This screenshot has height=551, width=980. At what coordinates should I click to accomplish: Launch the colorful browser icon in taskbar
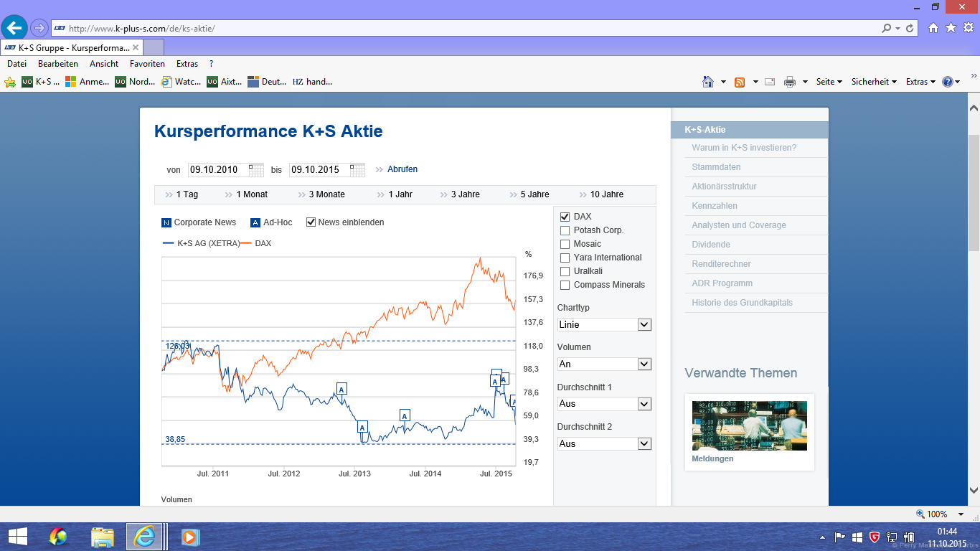[x=58, y=537]
